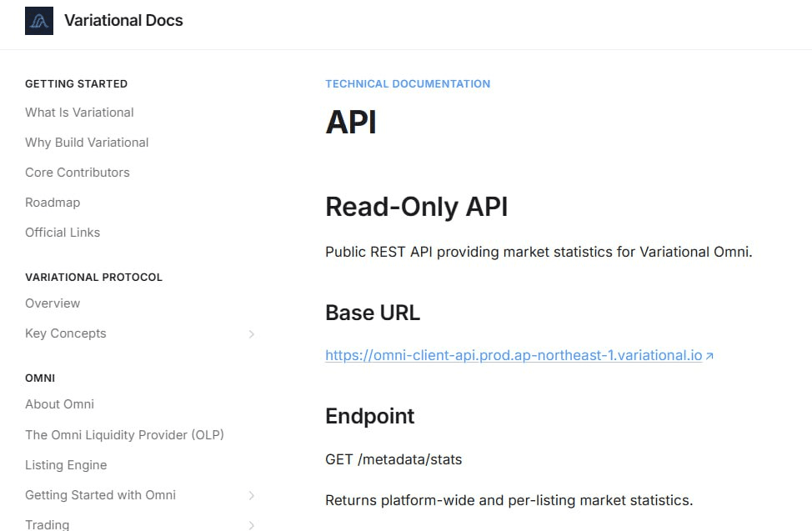The image size is (812, 531).
Task: Click the external-link arrow beside the base URL
Action: (x=709, y=355)
